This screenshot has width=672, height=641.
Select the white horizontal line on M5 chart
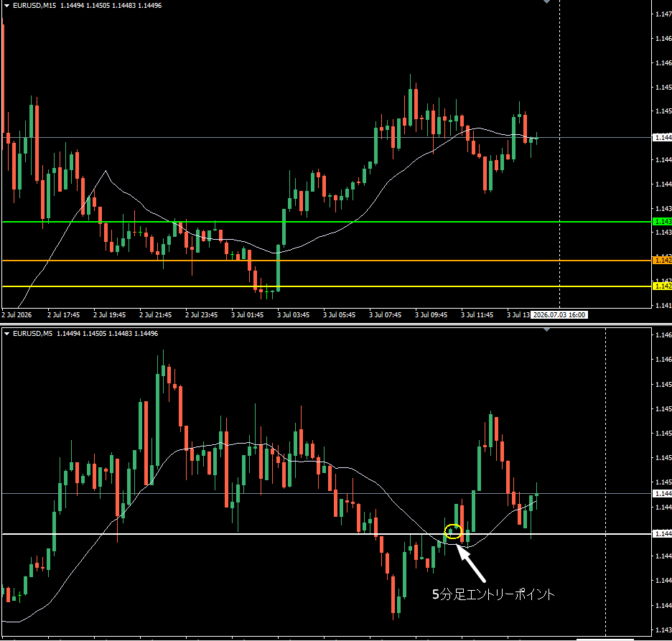click(x=326, y=534)
